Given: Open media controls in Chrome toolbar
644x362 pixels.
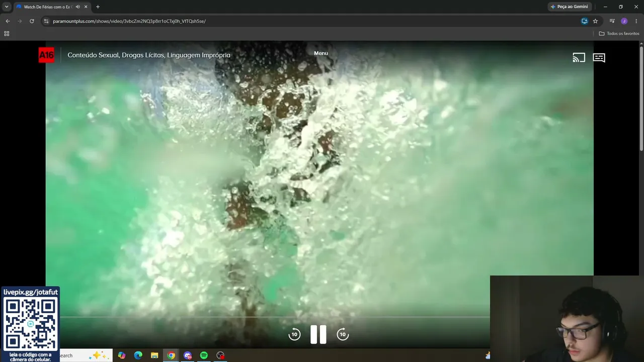Looking at the screenshot, I should (x=612, y=21).
